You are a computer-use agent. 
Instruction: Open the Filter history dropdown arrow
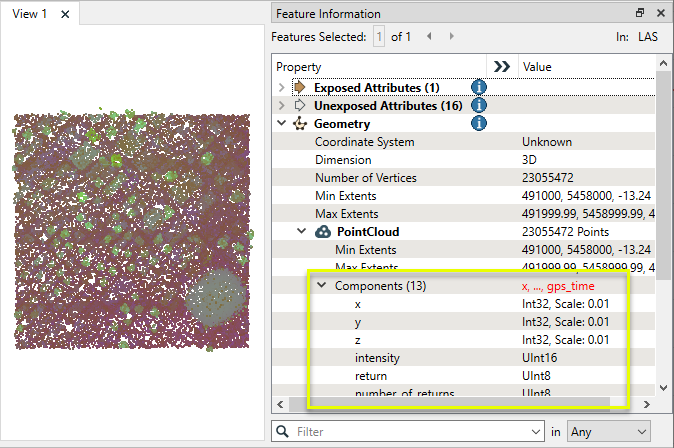pyautogui.click(x=535, y=431)
